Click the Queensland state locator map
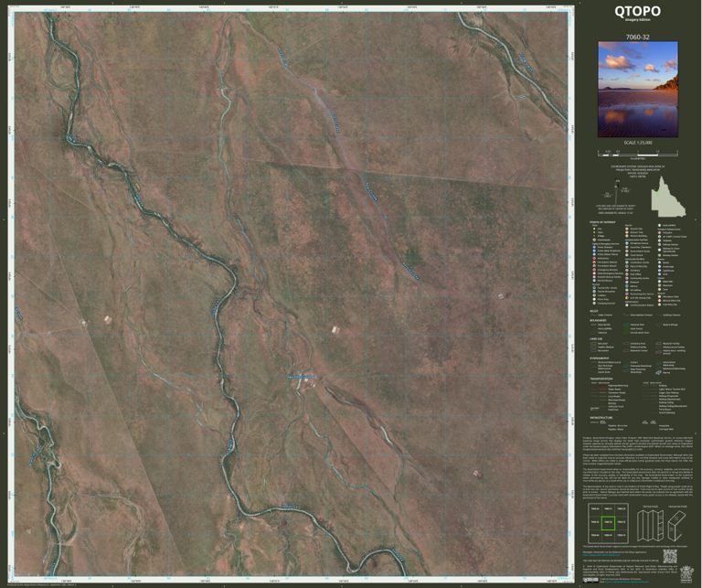Viewport: 702px width, 588px height. (667, 196)
